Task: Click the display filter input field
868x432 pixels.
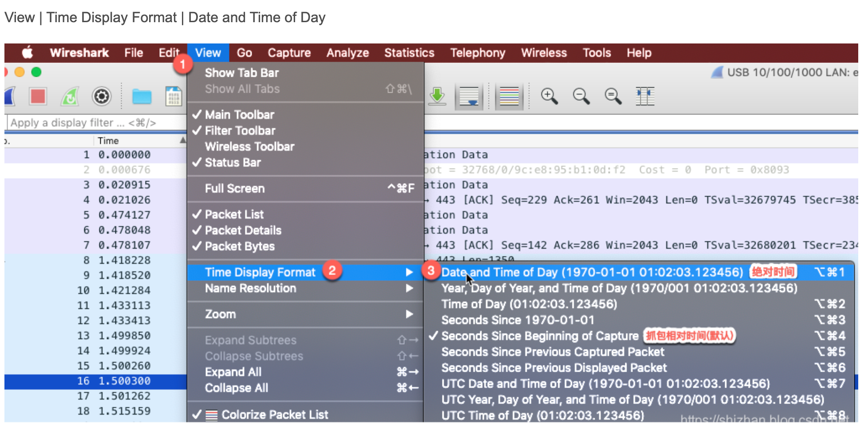Action: tap(96, 123)
